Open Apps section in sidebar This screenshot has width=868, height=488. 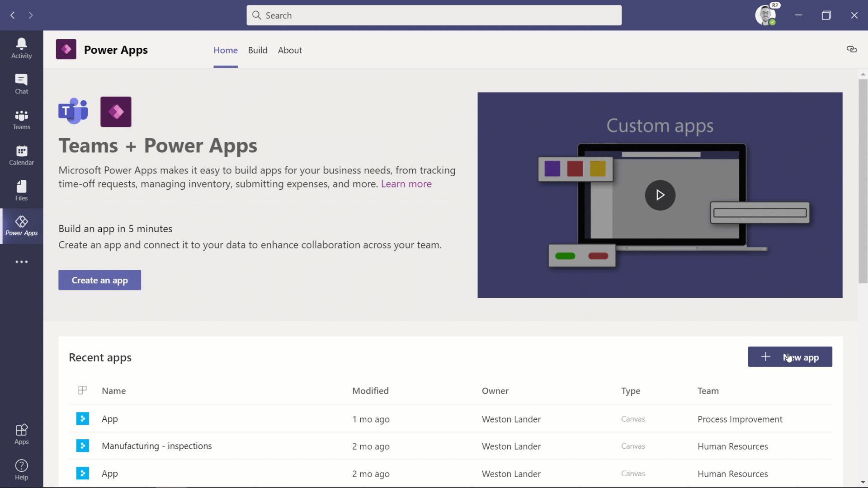21,433
